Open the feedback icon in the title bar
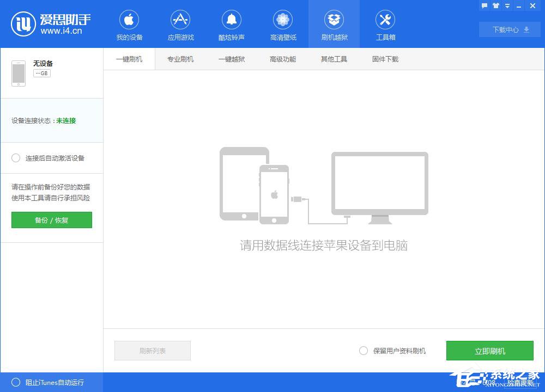Screen dimensions: 545x392 click(485, 5)
